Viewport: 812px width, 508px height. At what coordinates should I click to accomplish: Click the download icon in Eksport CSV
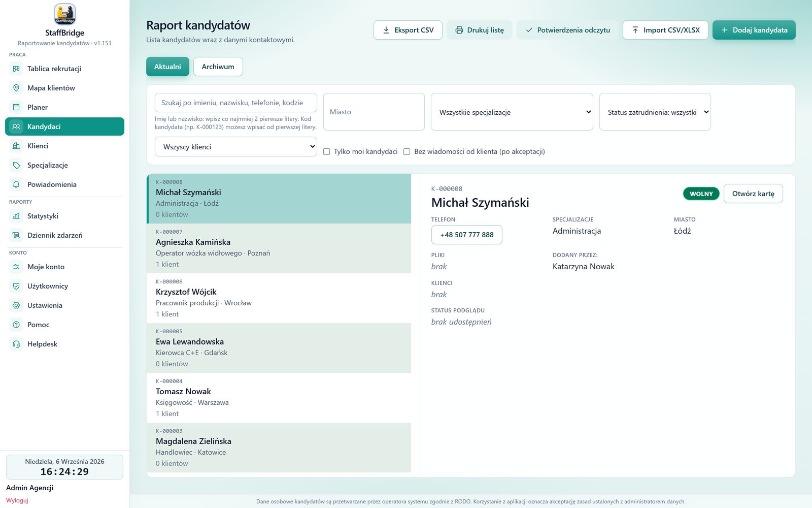(x=386, y=30)
